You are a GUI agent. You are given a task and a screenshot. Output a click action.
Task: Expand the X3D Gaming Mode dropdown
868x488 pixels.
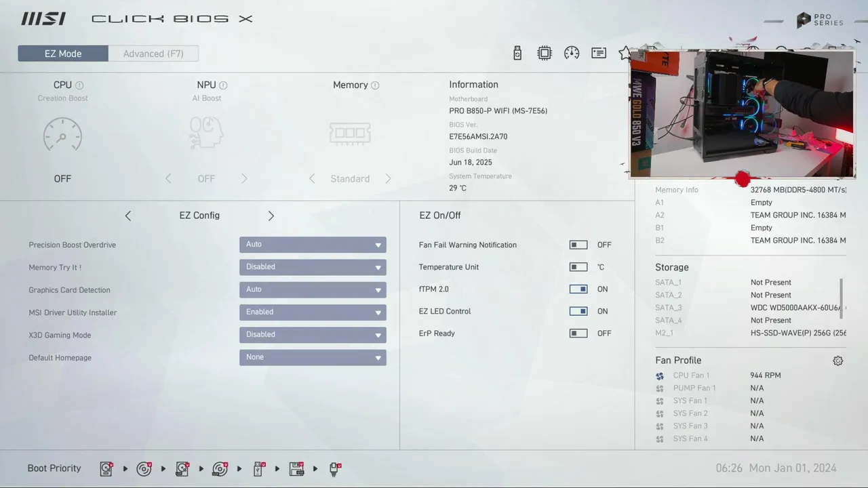click(313, 335)
